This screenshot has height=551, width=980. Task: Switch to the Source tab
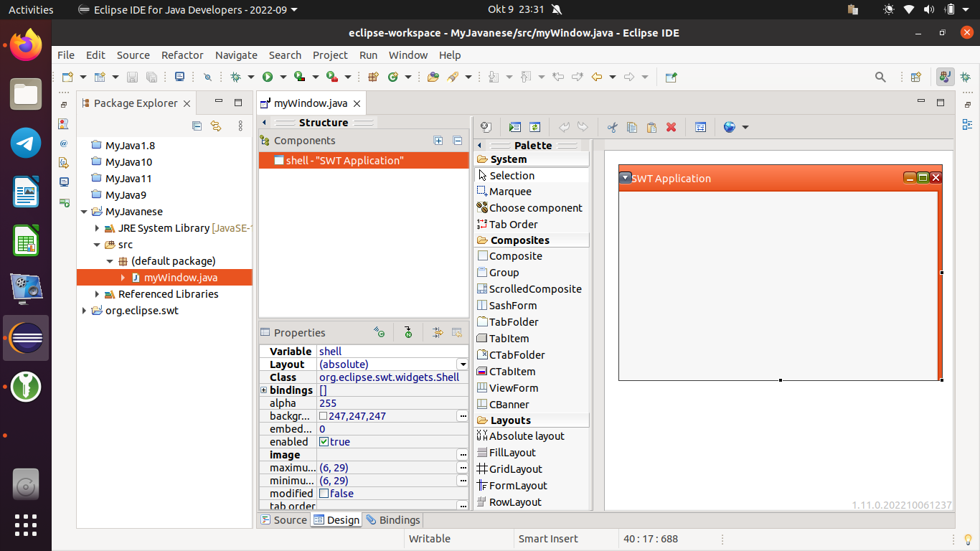tap(283, 520)
